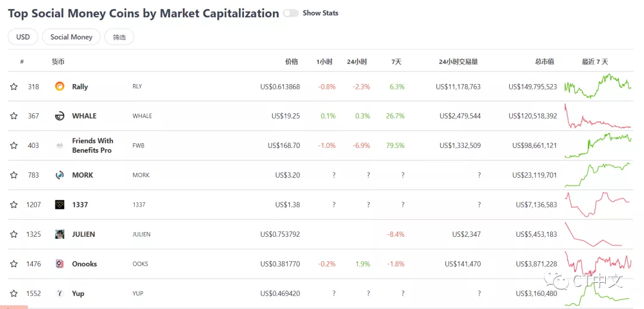Favorite the WHALE coin with star

coord(14,116)
